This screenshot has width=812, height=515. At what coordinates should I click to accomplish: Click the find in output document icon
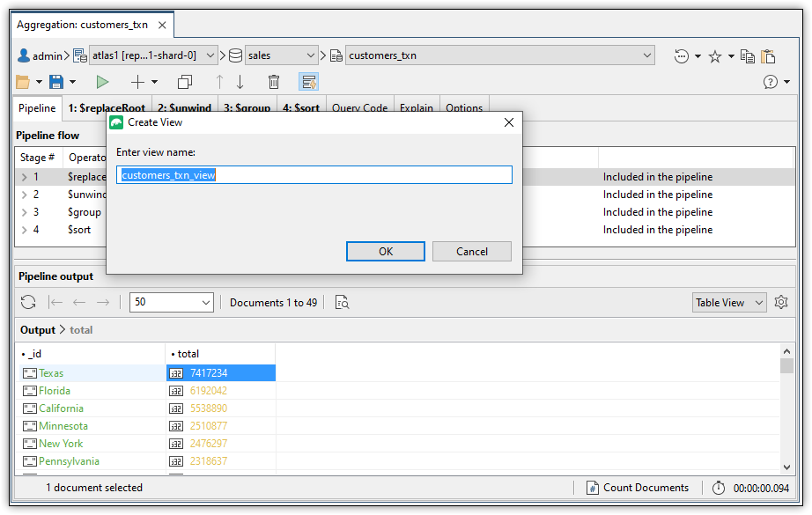pyautogui.click(x=342, y=302)
